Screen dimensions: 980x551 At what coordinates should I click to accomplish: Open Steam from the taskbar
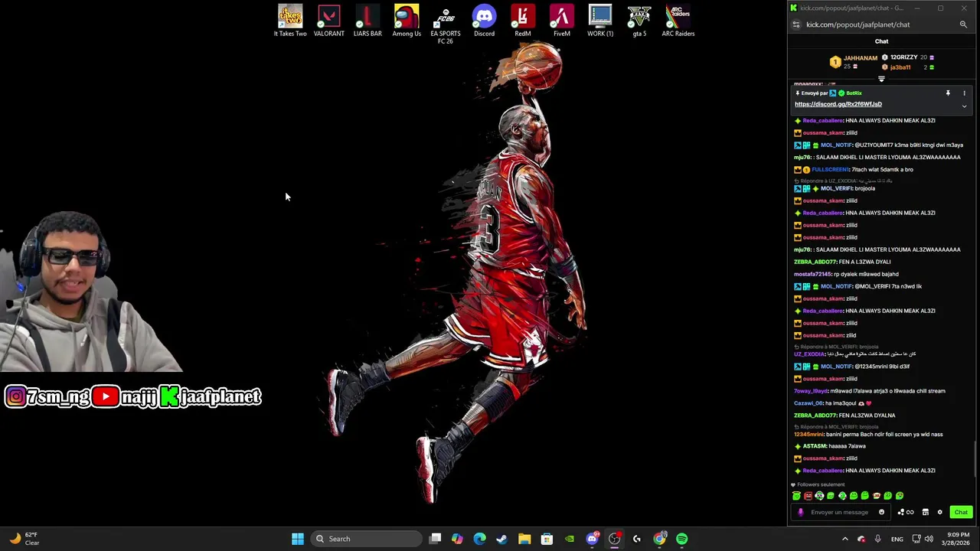click(501, 539)
